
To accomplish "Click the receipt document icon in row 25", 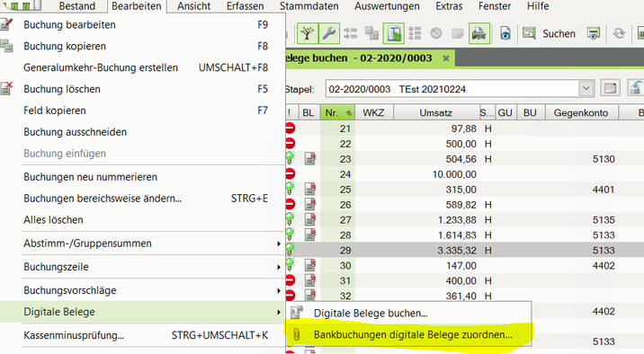I will [310, 189].
